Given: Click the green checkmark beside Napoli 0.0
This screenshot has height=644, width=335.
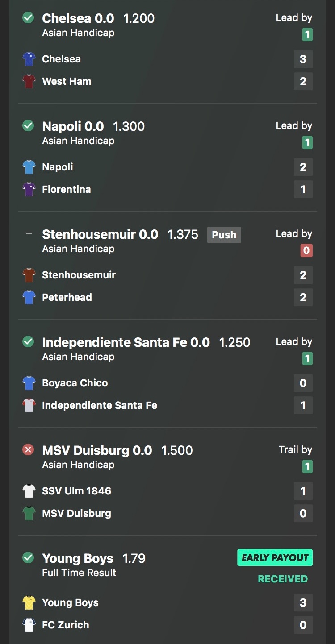Looking at the screenshot, I should [x=28, y=126].
